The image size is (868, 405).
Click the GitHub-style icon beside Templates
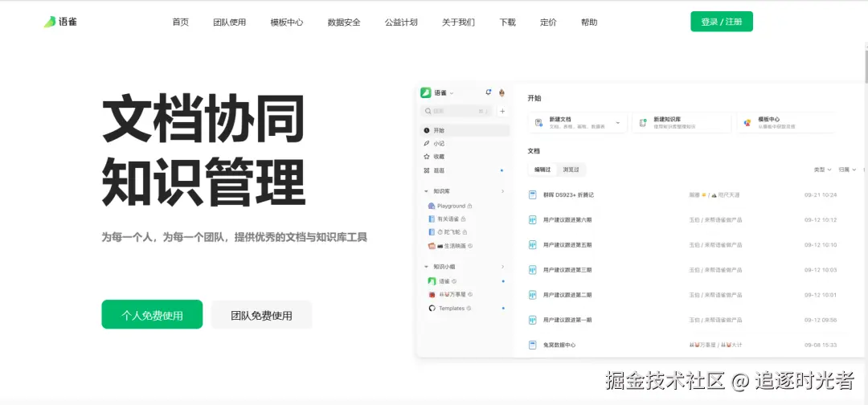[x=432, y=309]
